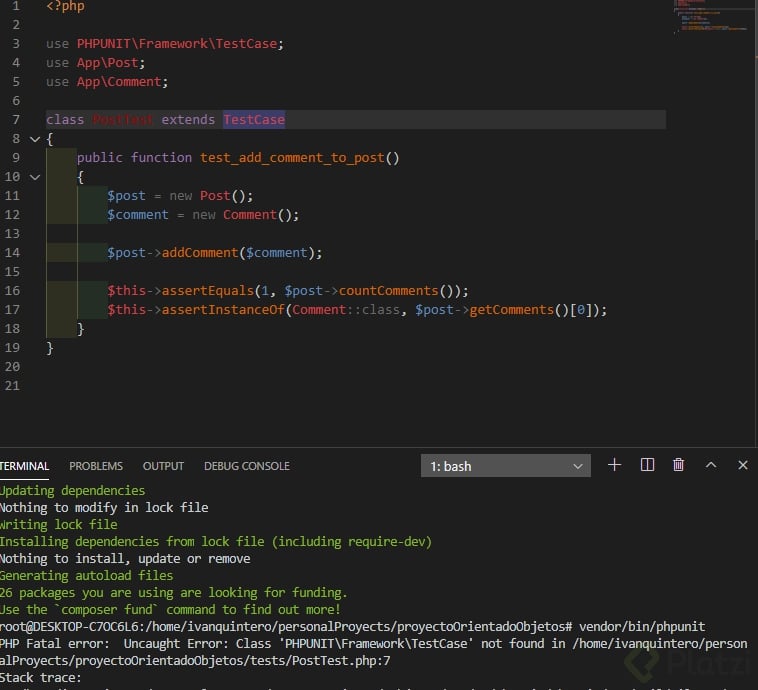Image resolution: width=758 pixels, height=690 pixels.
Task: Click 'getComments' on line 17
Action: tap(511, 309)
